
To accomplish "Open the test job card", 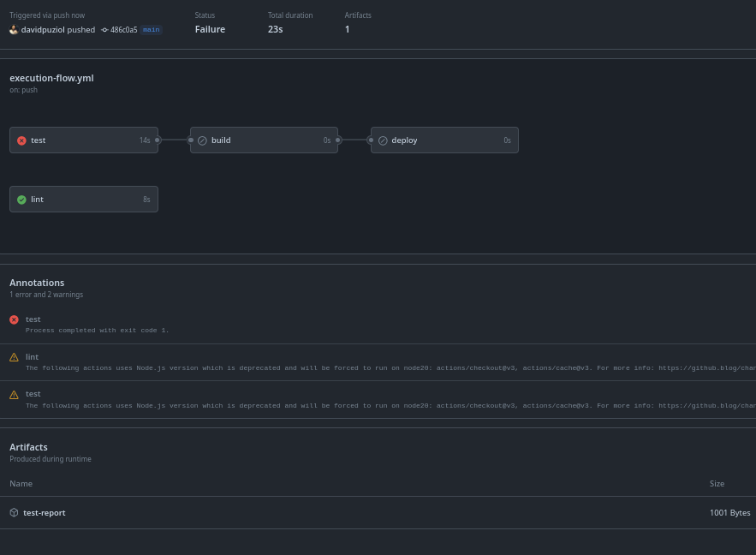I will pos(84,140).
